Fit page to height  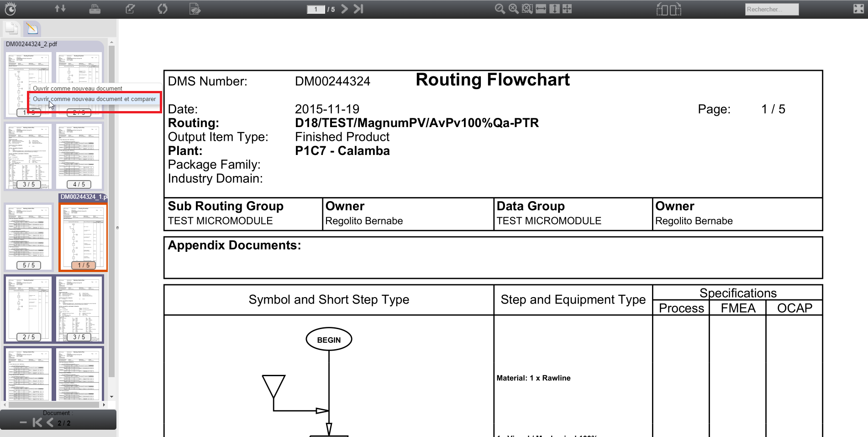tap(554, 9)
